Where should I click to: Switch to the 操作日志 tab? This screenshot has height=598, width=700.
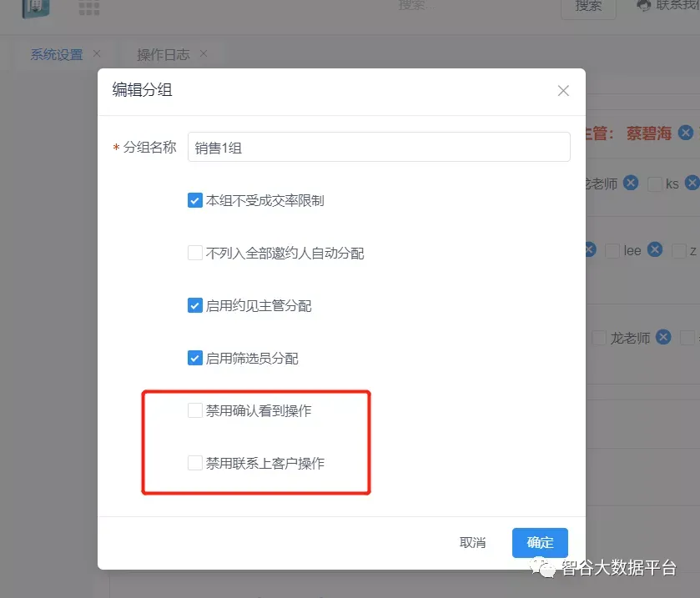point(163,55)
